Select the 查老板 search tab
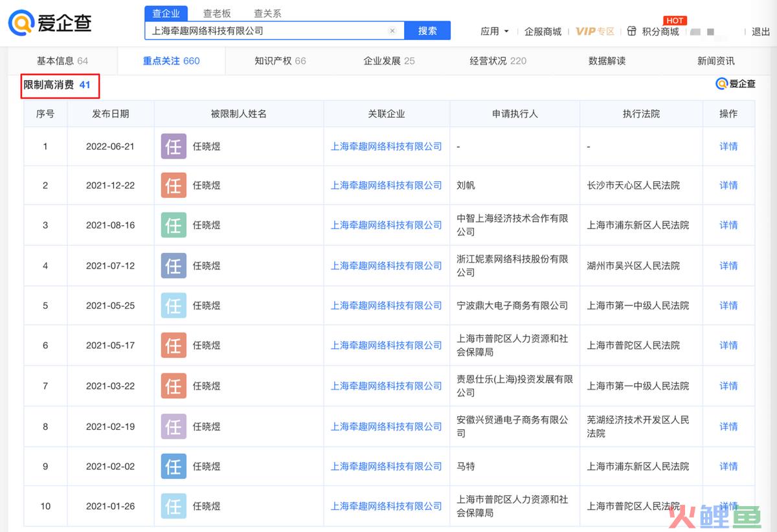The height and width of the screenshot is (532, 777). (217, 14)
